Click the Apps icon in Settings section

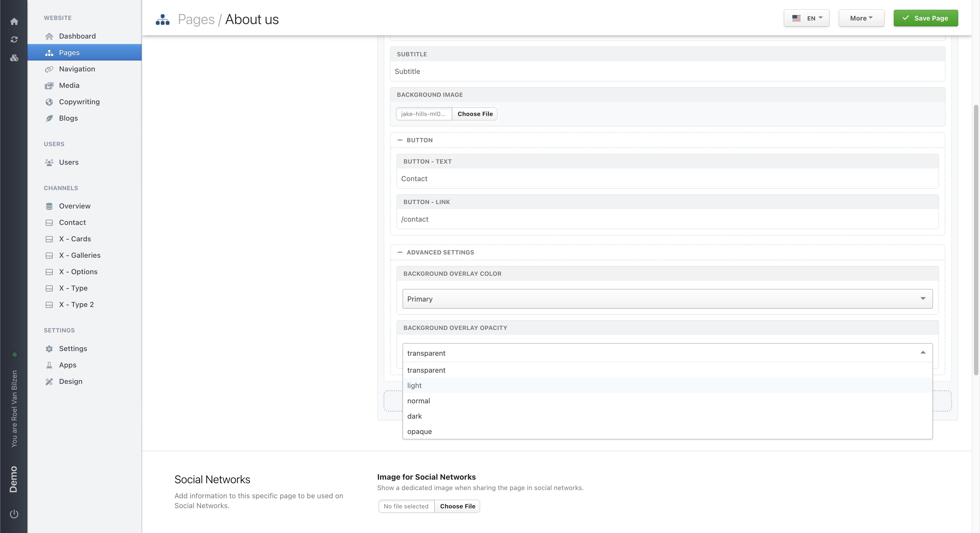pyautogui.click(x=49, y=365)
